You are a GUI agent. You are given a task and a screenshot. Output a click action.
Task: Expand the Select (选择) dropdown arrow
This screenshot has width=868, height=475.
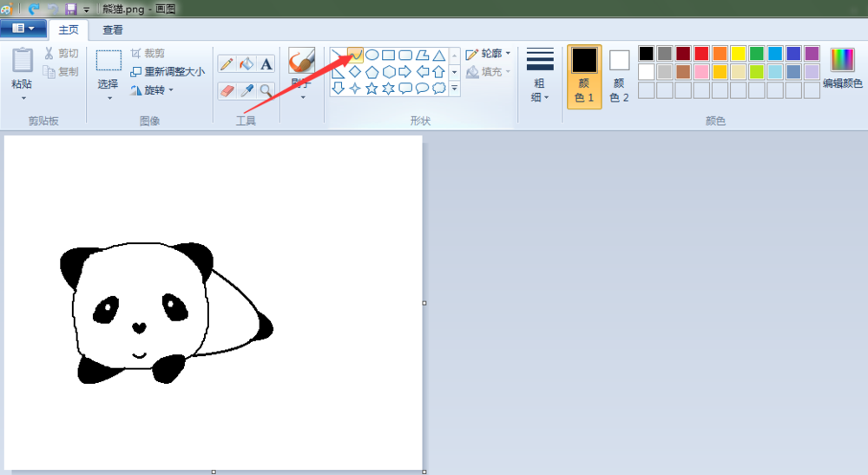pos(109,98)
